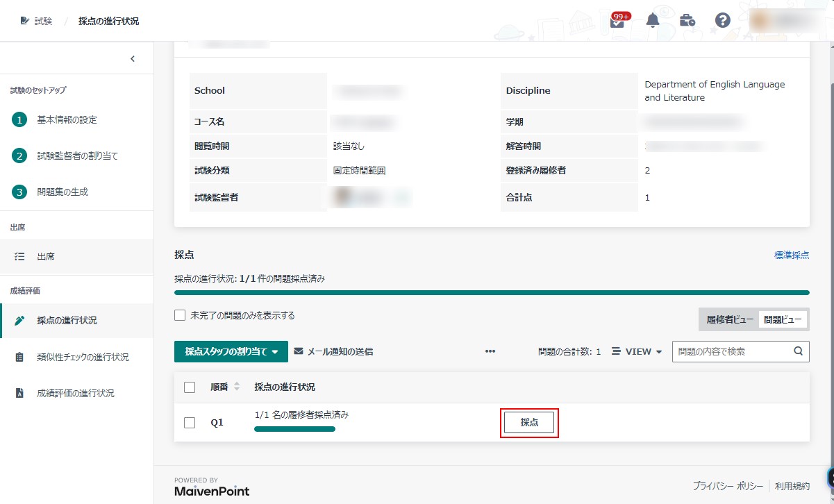This screenshot has height=504, width=834.
Task: Click the 採点 button for Q1
Action: 529,422
